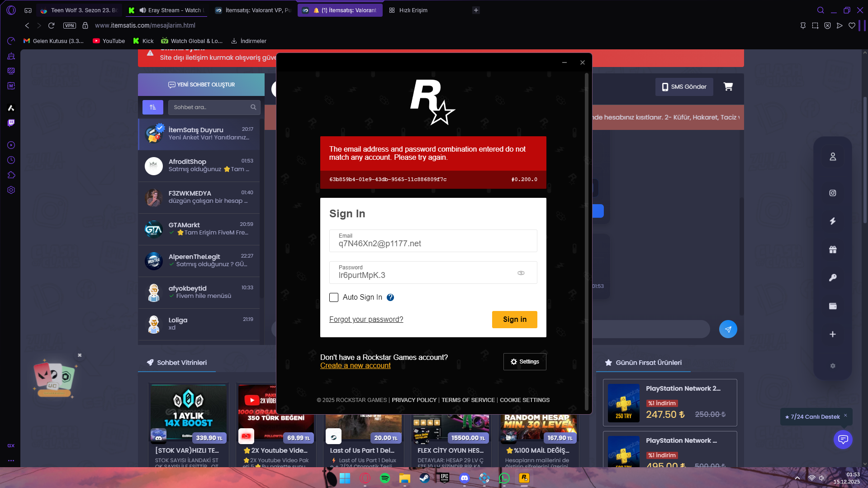868x488 pixels.
Task: Open F3ZWKMEDYA conversation
Action: click(199, 197)
